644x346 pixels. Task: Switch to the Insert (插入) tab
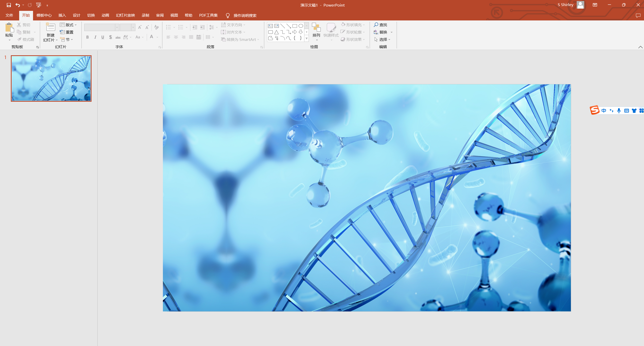[62, 15]
